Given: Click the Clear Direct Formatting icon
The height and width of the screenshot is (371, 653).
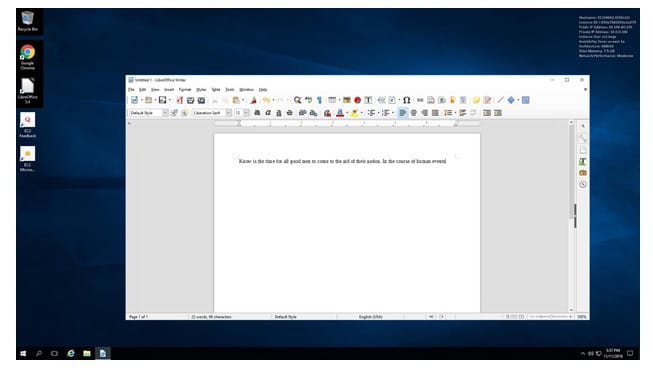Looking at the screenshot, I should [x=327, y=113].
